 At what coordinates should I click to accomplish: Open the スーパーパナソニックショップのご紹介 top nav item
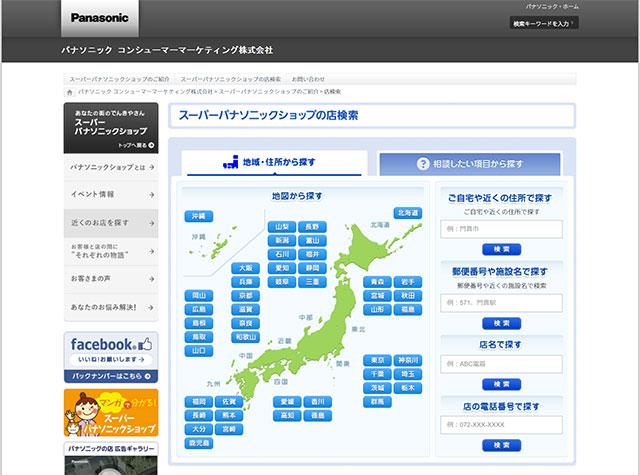tap(119, 79)
